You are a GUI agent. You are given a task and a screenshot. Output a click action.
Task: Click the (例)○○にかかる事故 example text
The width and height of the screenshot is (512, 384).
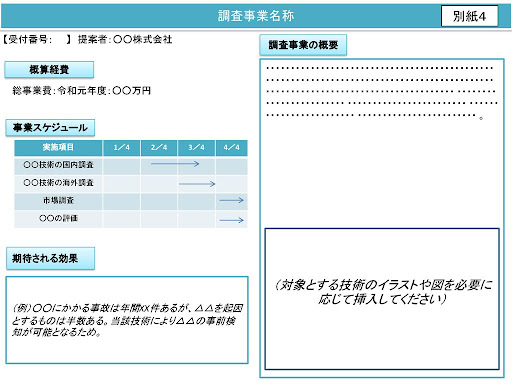pos(127,320)
